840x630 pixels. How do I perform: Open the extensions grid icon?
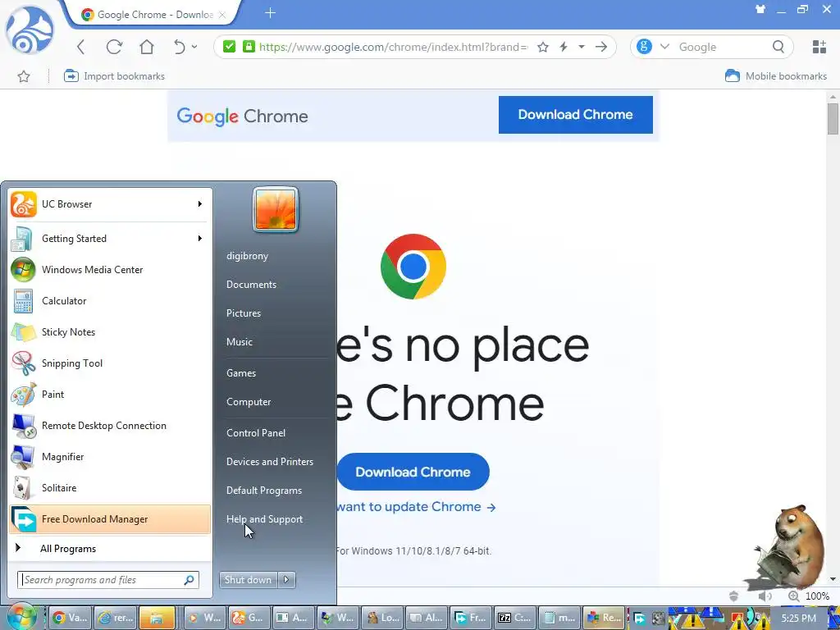(819, 47)
